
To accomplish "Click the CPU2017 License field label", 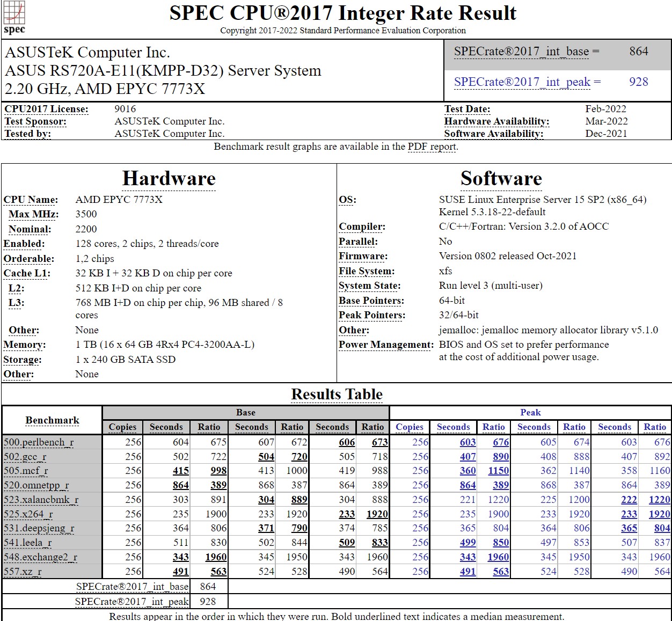I will click(x=46, y=108).
